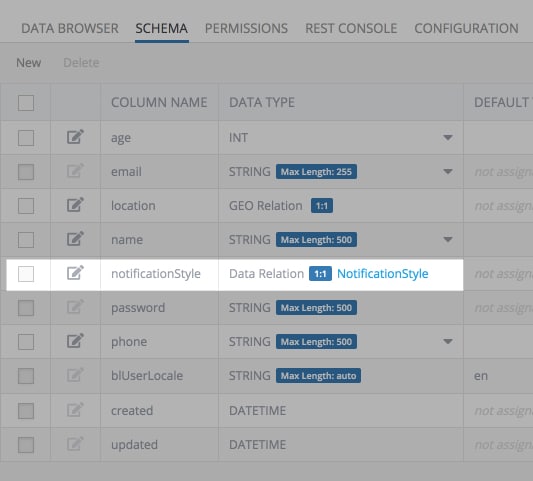The width and height of the screenshot is (533, 481).
Task: Switch to the Data Browser tab
Action: click(70, 28)
